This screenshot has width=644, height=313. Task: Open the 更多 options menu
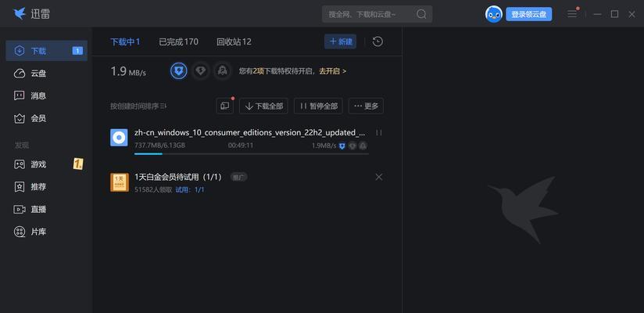[366, 106]
